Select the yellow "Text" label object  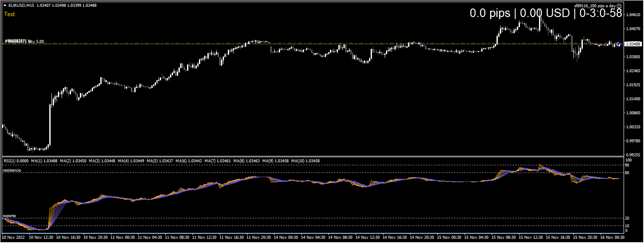point(9,14)
